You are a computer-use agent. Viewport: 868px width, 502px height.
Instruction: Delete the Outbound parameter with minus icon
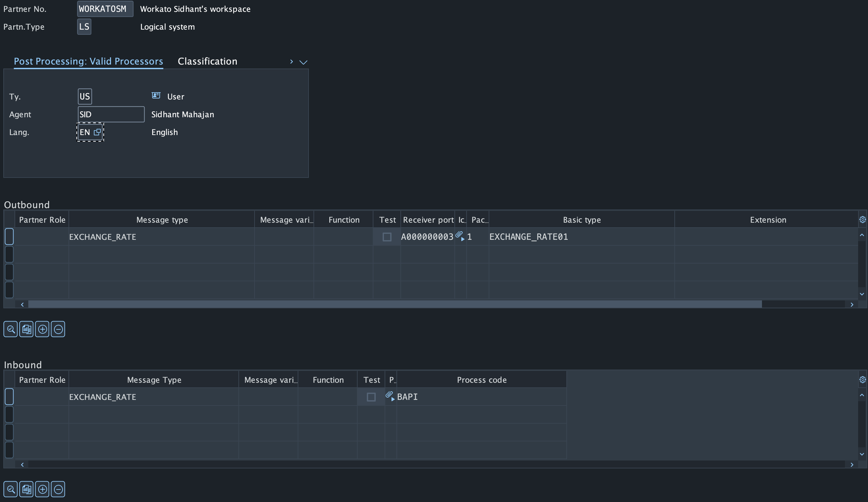pos(58,329)
